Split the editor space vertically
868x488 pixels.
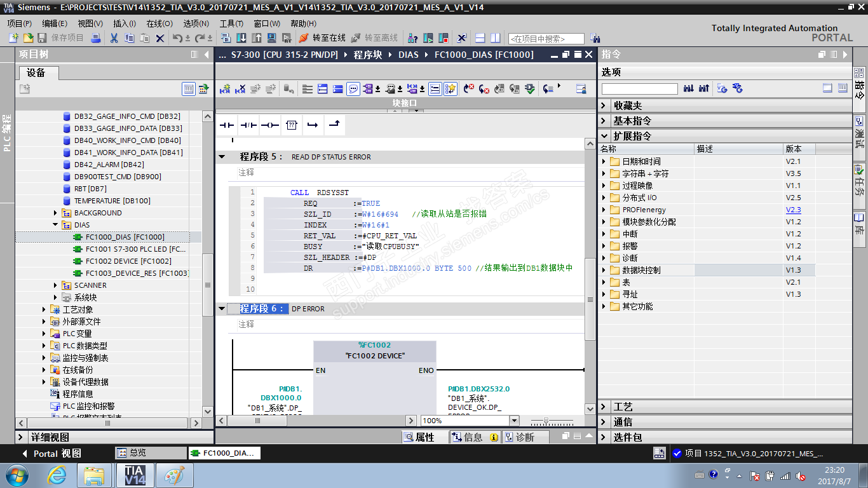(496, 38)
